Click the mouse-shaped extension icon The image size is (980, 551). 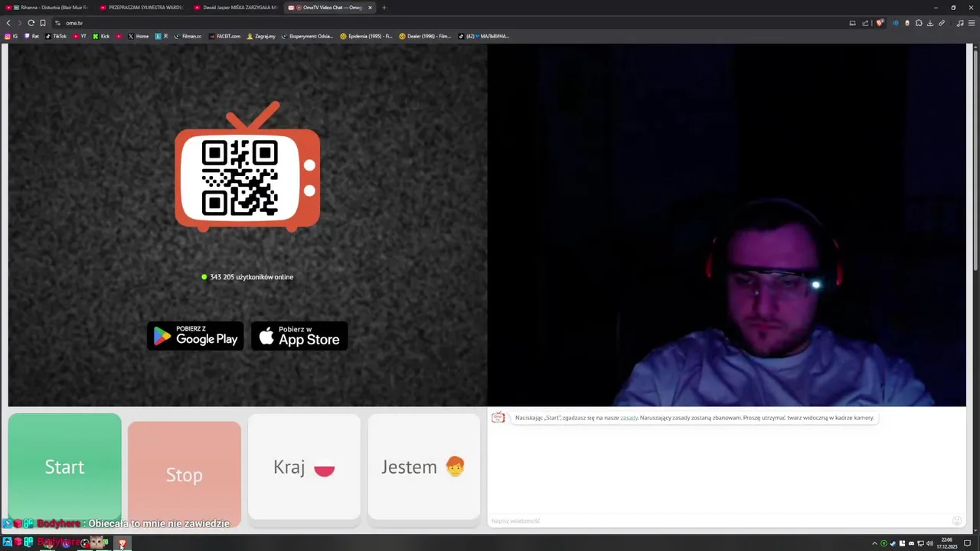[x=907, y=23]
